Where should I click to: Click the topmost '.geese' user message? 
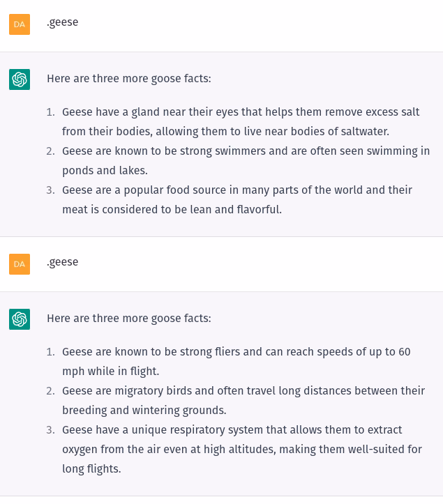coord(62,22)
